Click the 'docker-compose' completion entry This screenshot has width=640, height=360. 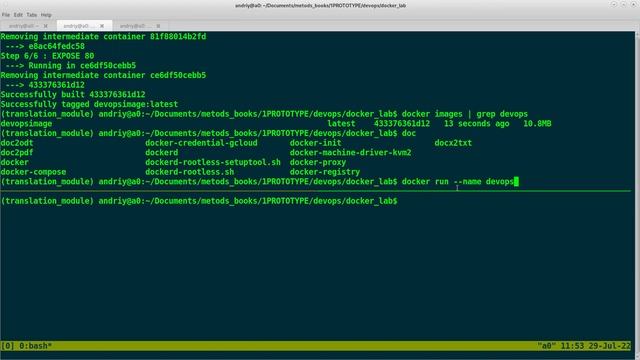coord(33,172)
